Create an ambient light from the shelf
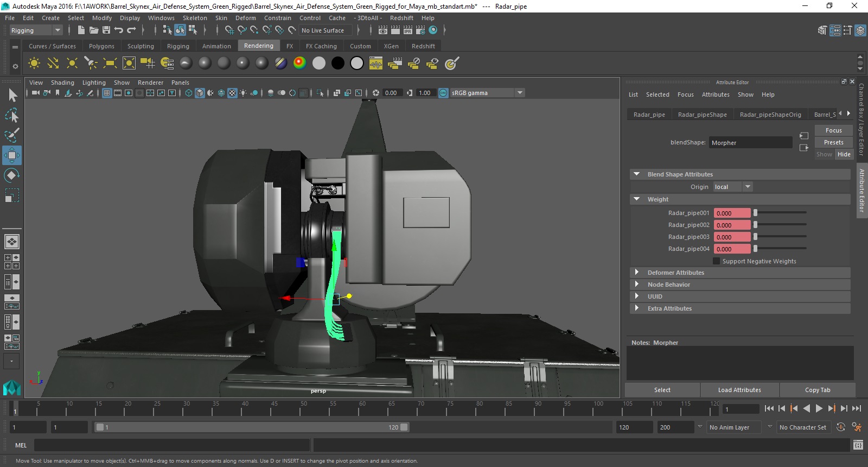This screenshot has height=467, width=868. 34,64
